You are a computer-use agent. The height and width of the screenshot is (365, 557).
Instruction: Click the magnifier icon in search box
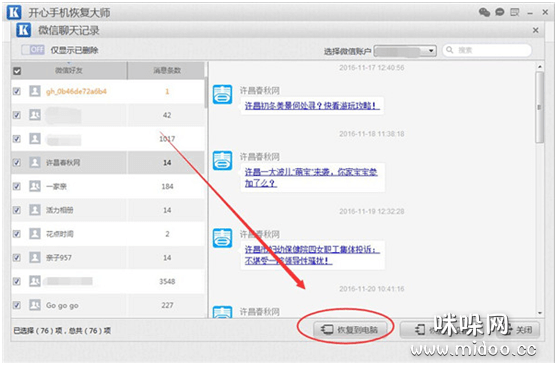pos(450,50)
